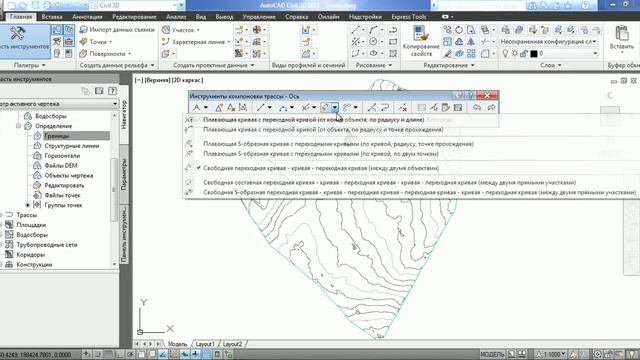Click the Undo icon in layout toolbar
The image size is (640, 360).
[477, 107]
